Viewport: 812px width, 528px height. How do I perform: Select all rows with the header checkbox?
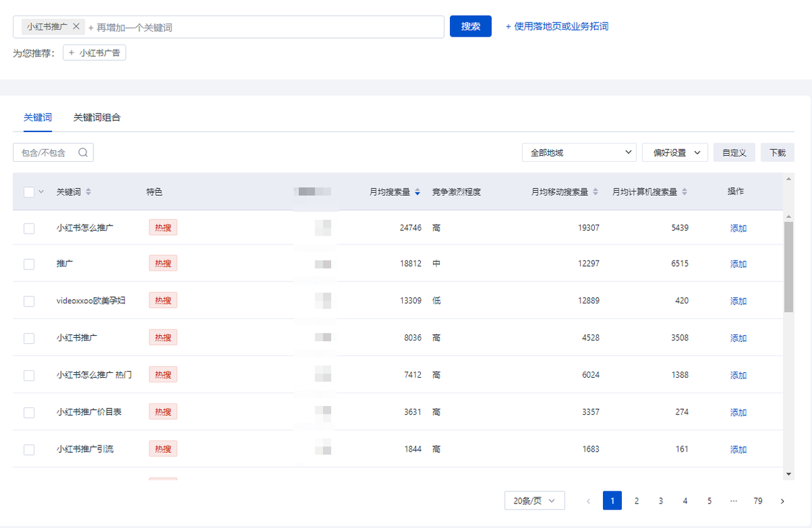coord(28,192)
